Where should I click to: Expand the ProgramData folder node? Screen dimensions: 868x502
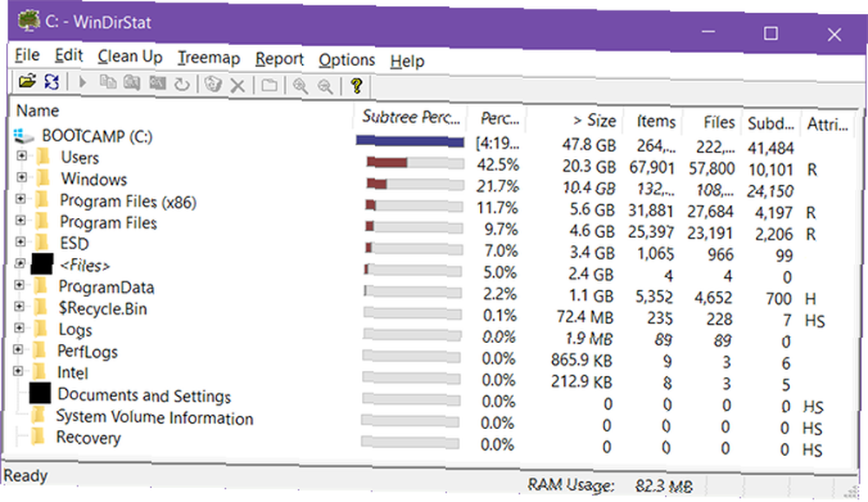point(19,285)
